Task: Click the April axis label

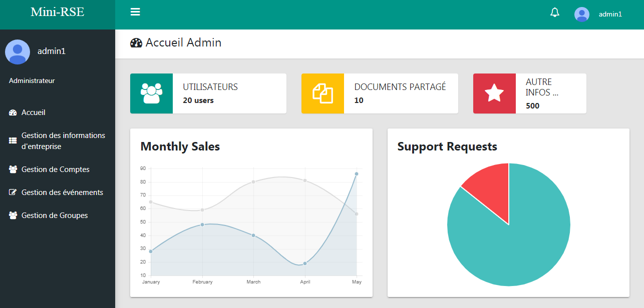Action: point(305,282)
